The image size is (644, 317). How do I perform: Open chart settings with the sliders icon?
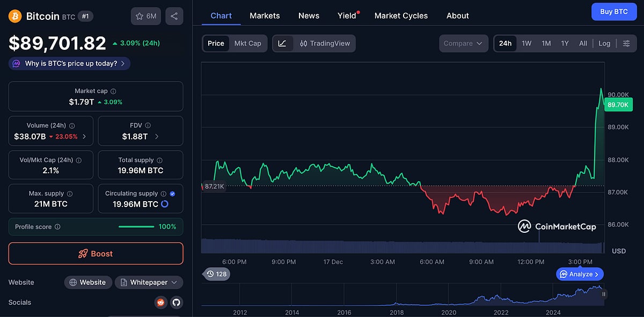(x=626, y=43)
